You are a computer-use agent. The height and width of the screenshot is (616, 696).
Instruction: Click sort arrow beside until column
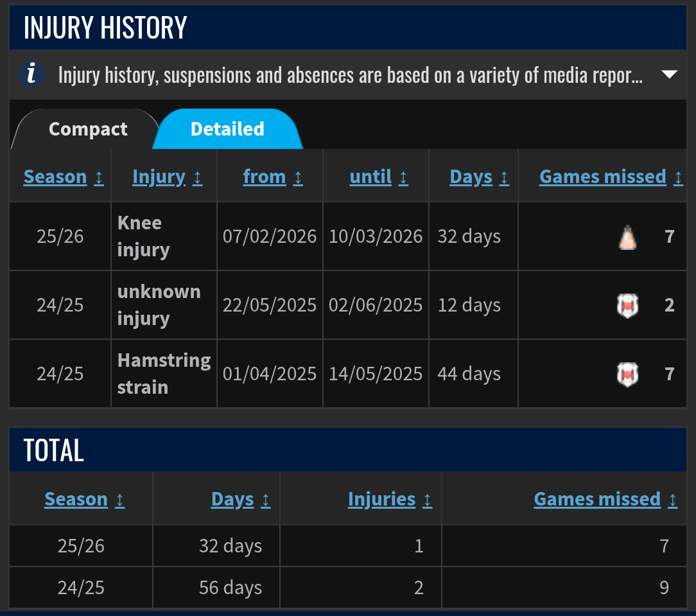[x=403, y=178]
